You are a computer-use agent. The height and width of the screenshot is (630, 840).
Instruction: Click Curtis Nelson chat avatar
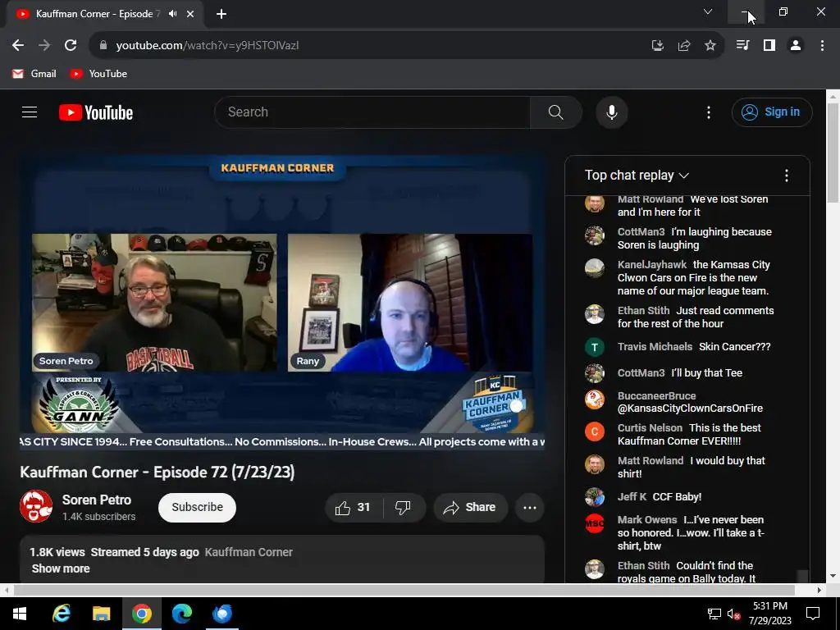(x=594, y=431)
